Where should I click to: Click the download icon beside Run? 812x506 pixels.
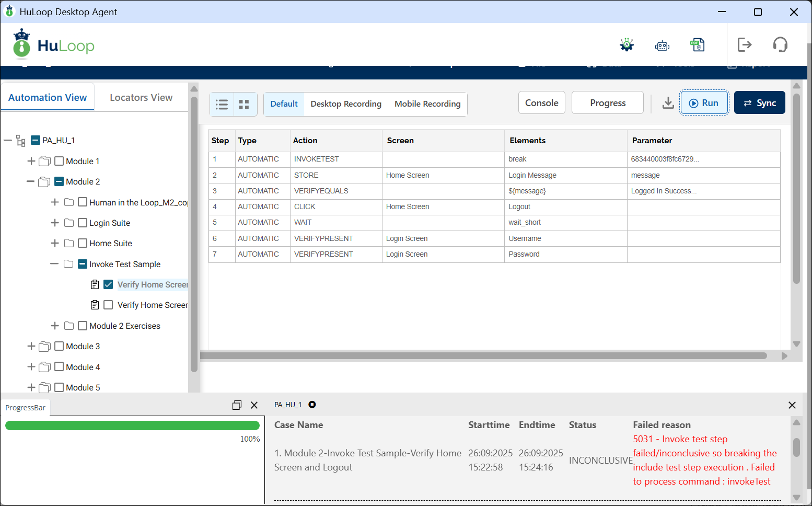click(x=668, y=103)
